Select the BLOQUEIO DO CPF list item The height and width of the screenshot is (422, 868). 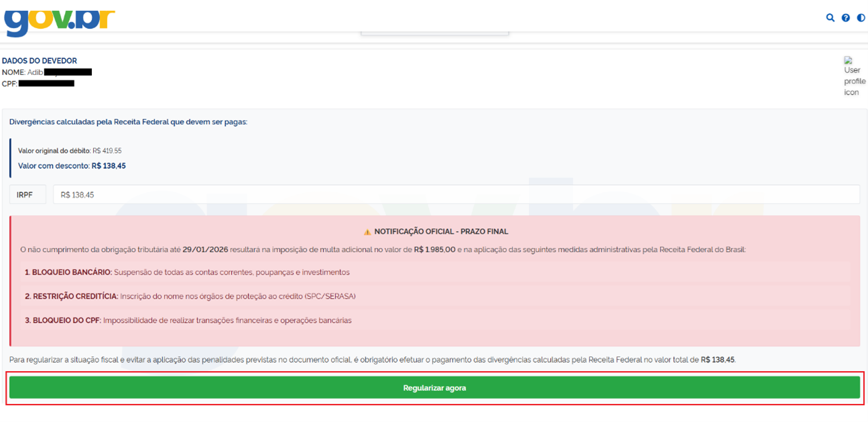[x=188, y=320]
